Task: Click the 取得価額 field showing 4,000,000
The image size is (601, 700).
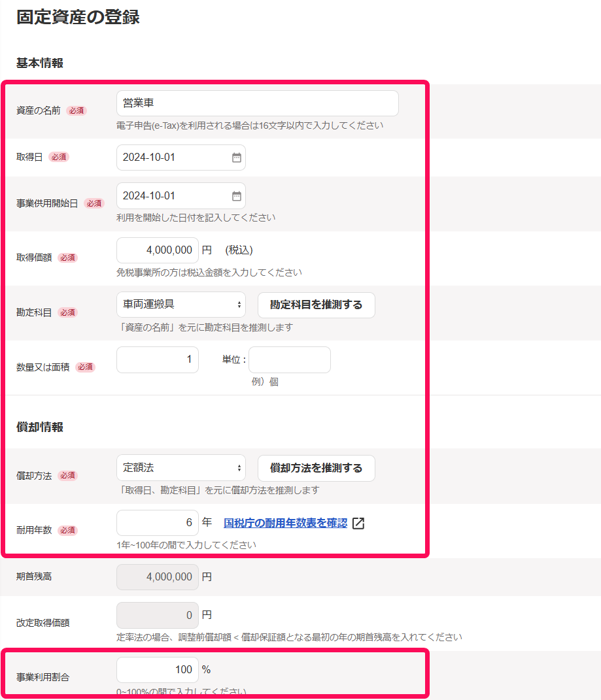Action: [x=158, y=250]
